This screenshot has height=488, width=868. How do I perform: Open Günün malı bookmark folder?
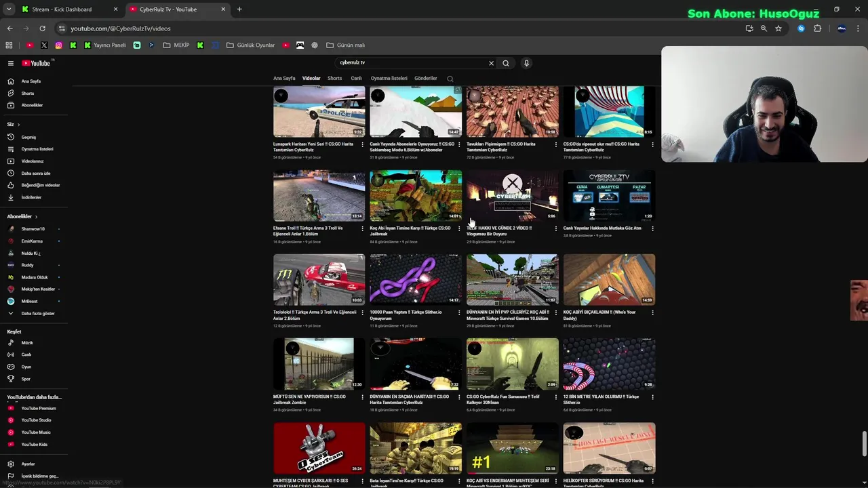(x=346, y=45)
